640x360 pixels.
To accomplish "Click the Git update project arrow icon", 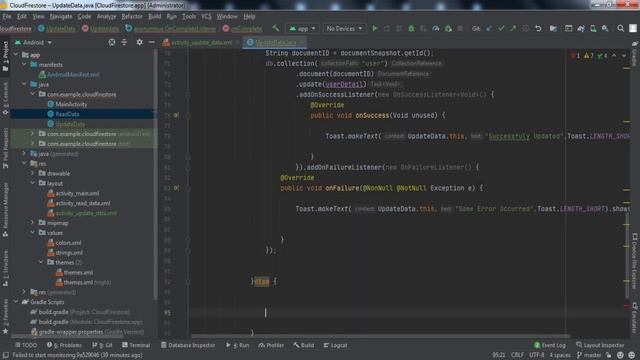I will [489, 29].
